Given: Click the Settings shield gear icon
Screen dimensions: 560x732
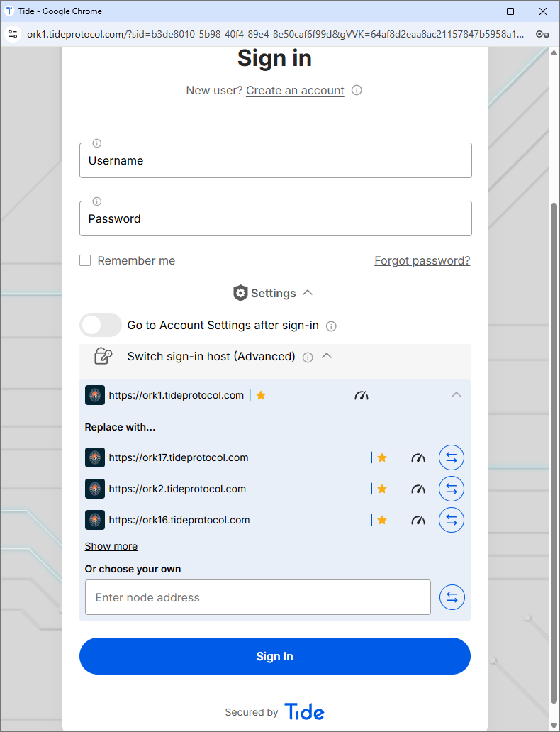Looking at the screenshot, I should (x=240, y=293).
